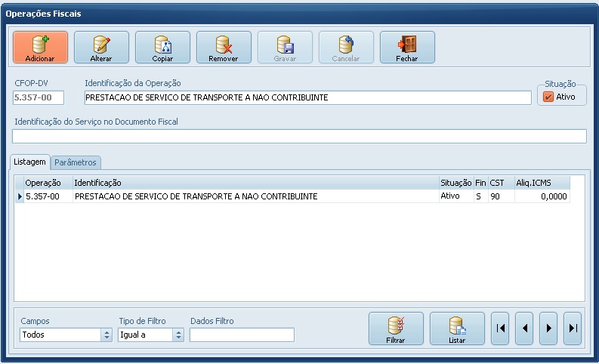
Task: Click the Fin value S cell
Action: 481,196
